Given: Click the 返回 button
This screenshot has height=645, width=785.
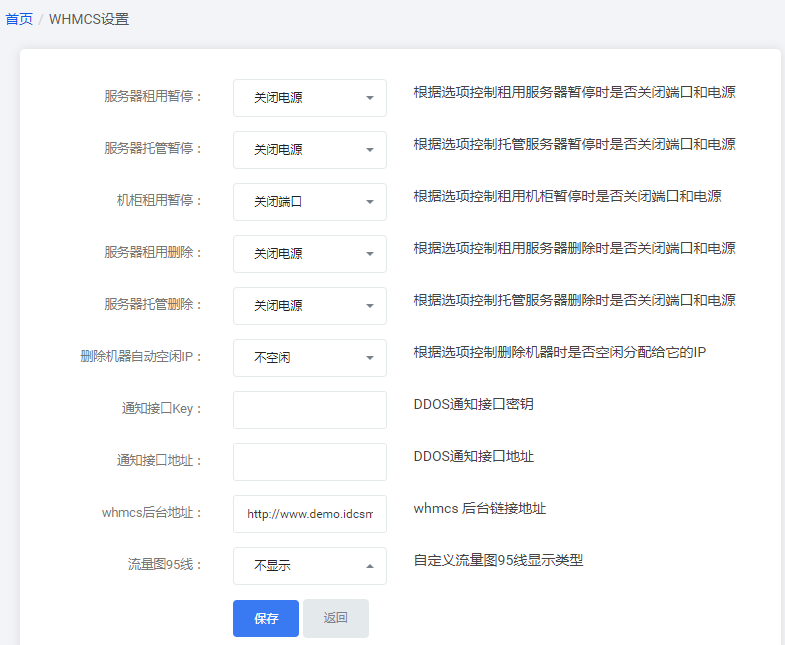Looking at the screenshot, I should click(x=336, y=618).
